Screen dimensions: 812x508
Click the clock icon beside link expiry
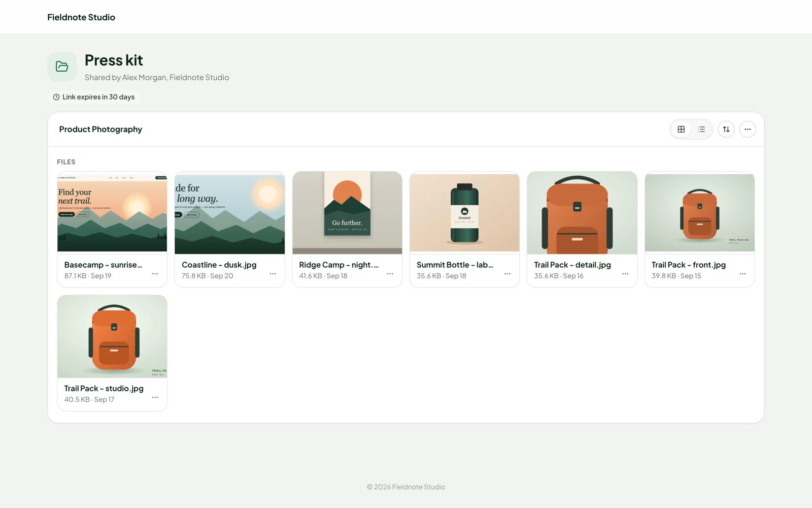coord(56,97)
